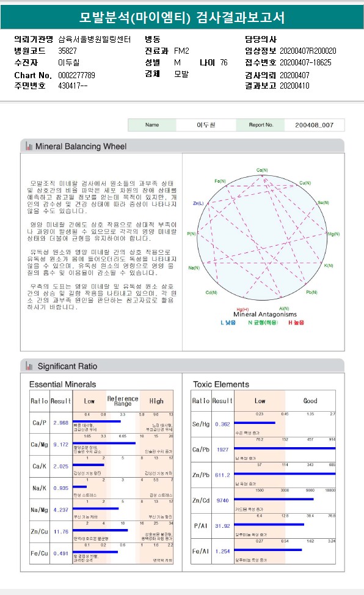Screen dimensions: 364x595
Task: Click result report date 20200410
Action: click(x=294, y=86)
